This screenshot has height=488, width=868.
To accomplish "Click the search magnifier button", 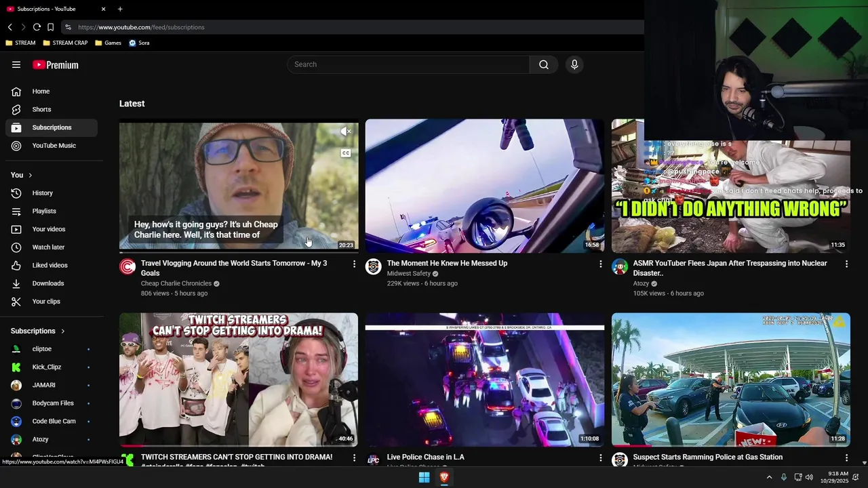I will 544,64.
